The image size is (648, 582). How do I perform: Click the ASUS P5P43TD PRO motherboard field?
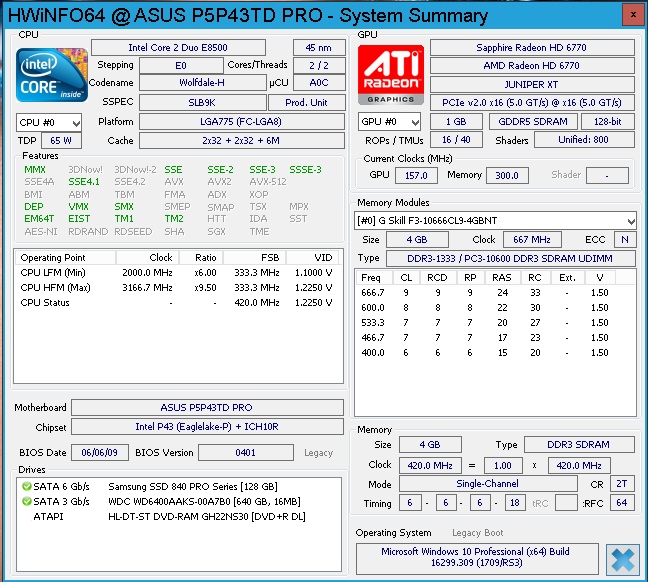[207, 408]
